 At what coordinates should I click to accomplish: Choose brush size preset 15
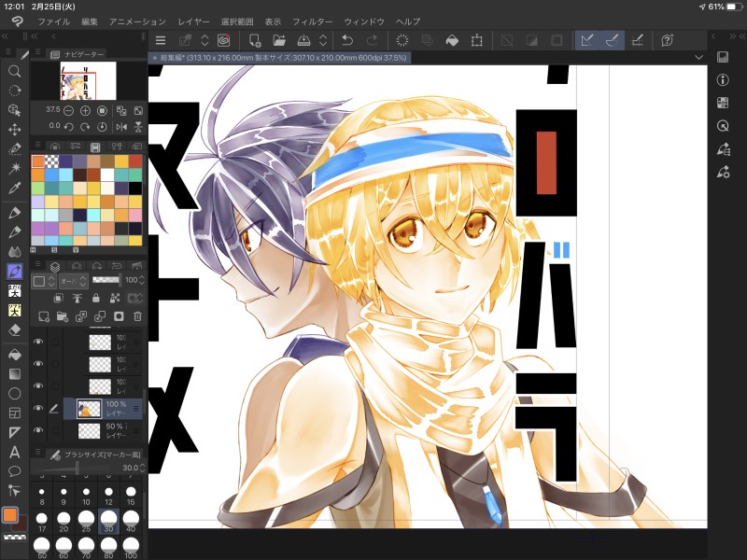(131, 496)
